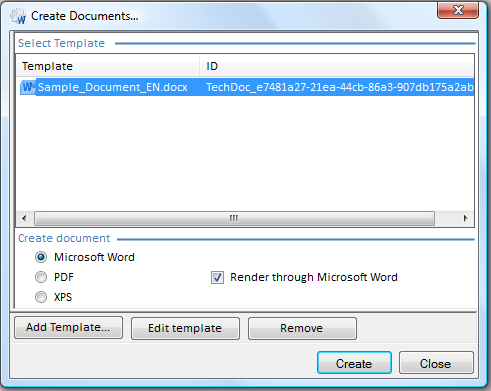Click the Word icon beside Sample_Document_EN.docx

(27, 87)
